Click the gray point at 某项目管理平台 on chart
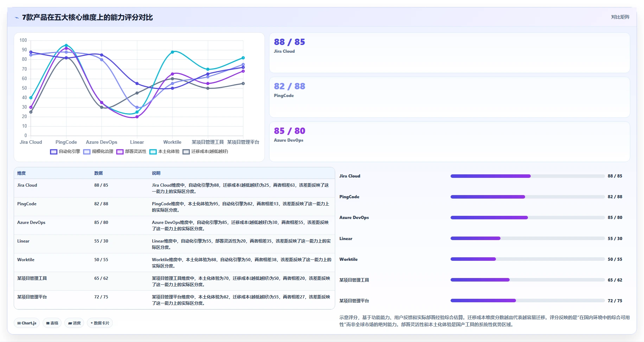Viewport: 644px width, 342px height. (x=243, y=83)
